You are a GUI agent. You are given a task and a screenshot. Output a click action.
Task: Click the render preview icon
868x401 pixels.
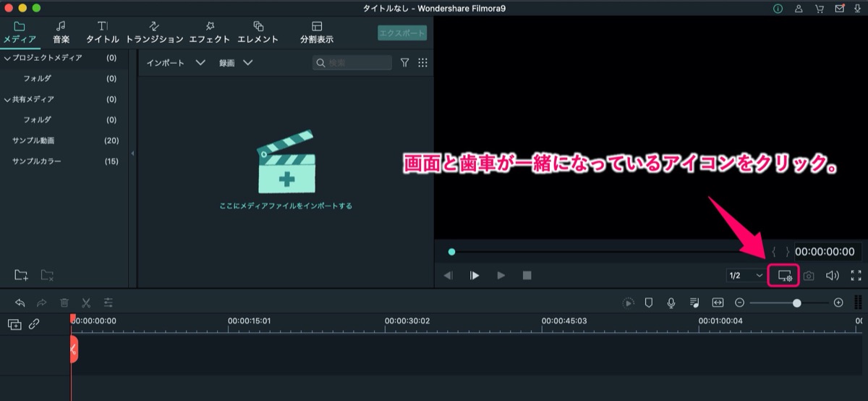tap(628, 303)
